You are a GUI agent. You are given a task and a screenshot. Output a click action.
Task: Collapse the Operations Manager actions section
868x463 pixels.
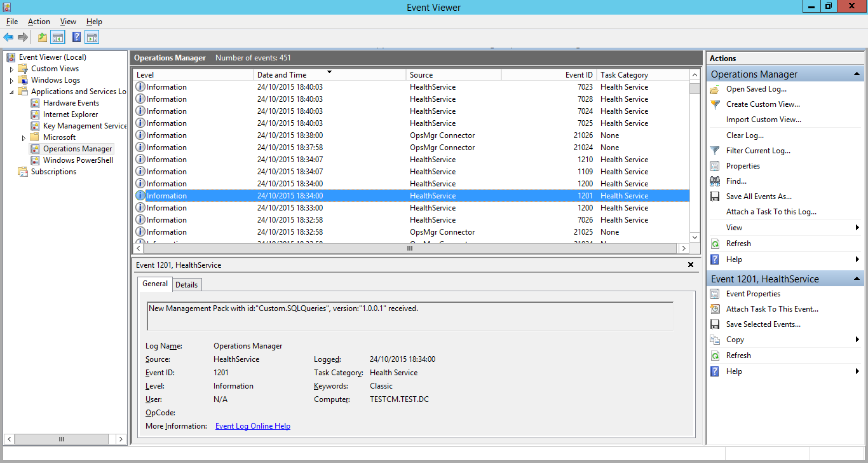(x=857, y=74)
